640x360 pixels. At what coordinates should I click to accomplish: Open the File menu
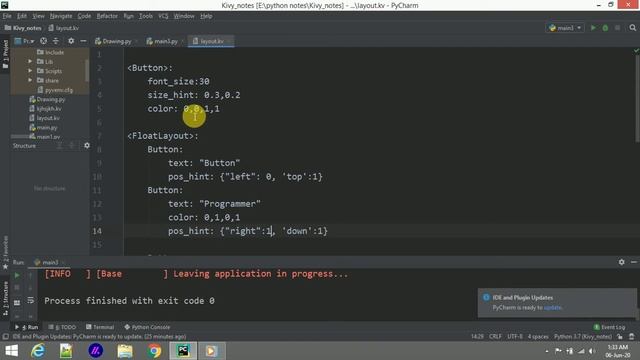coord(7,16)
